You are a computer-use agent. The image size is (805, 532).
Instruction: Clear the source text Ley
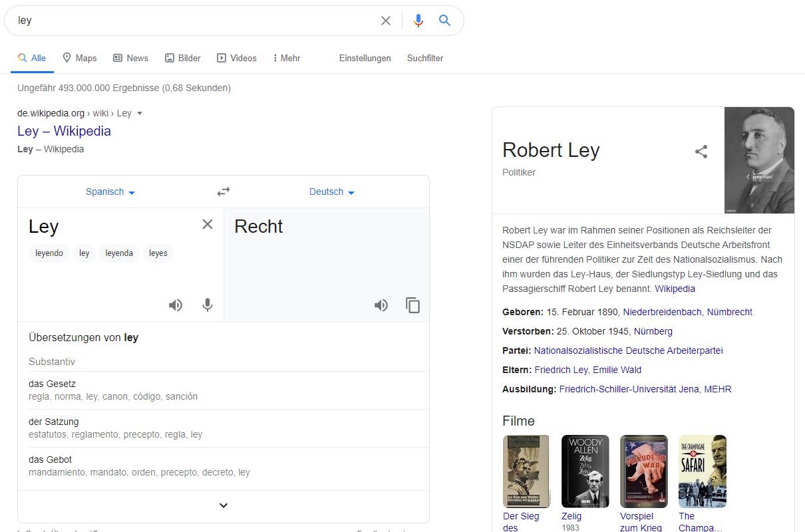click(208, 224)
